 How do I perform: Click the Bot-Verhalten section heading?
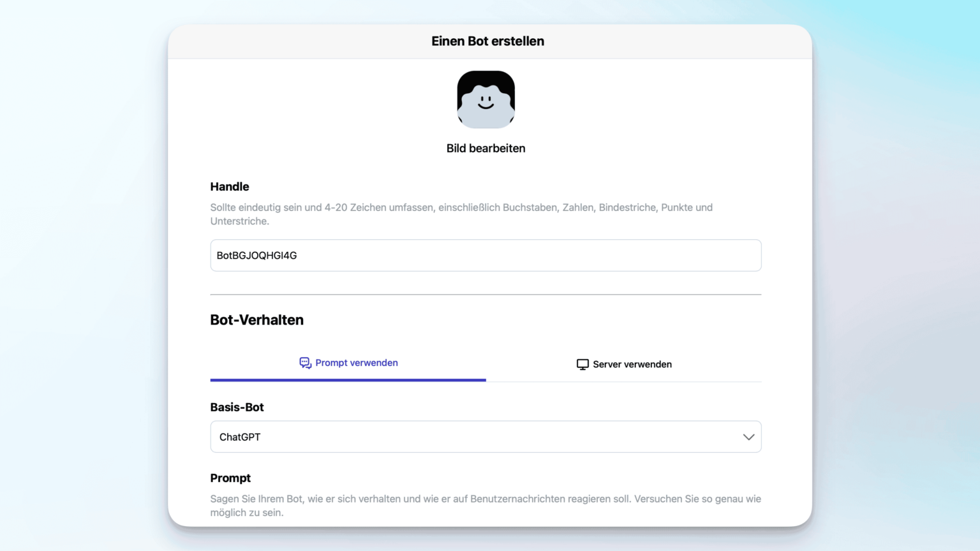pyautogui.click(x=256, y=320)
